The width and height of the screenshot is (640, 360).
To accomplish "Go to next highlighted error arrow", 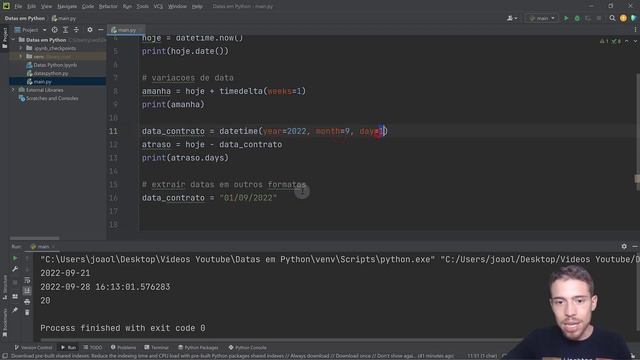I will (635, 41).
